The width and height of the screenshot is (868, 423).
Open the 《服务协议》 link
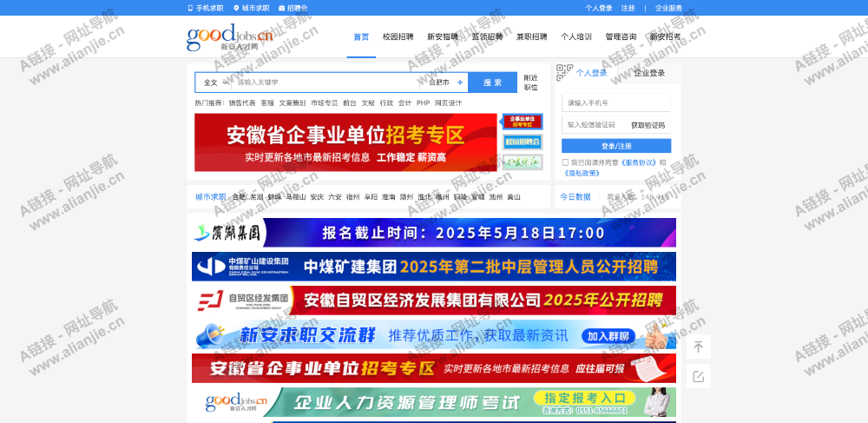(x=639, y=162)
